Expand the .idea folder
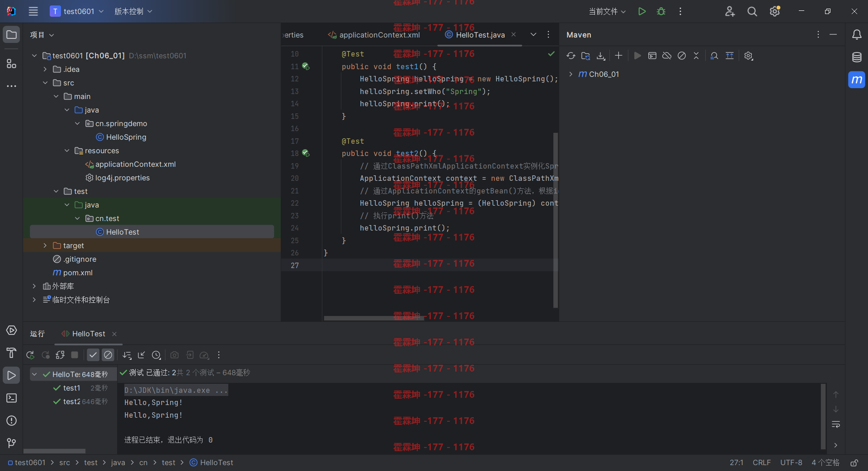Viewport: 868px width, 471px height. coord(45,69)
